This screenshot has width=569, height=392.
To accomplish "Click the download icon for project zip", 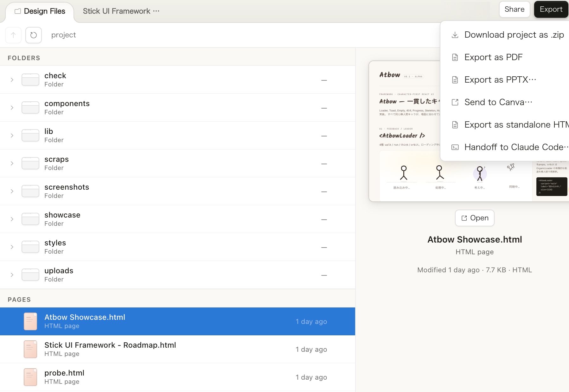I will pos(455,35).
